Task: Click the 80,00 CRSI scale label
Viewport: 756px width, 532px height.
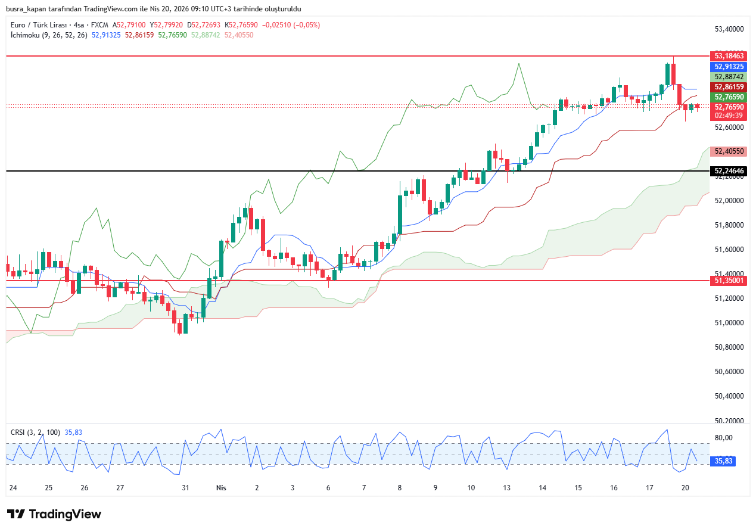Action: click(x=723, y=438)
